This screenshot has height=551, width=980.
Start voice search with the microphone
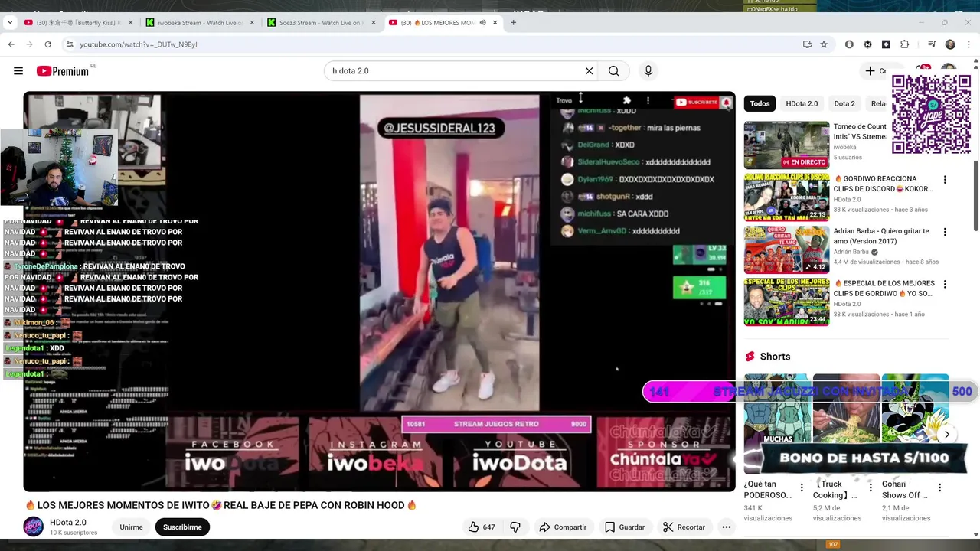tap(648, 71)
